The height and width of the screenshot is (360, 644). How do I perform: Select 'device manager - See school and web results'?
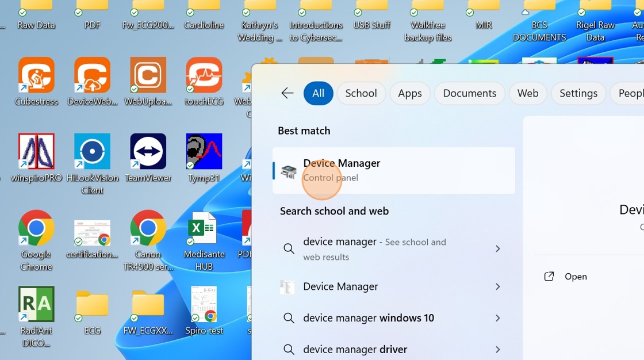click(374, 249)
